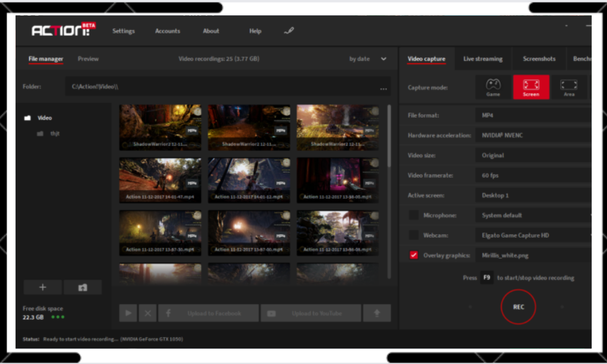Click the folder path C:\Action!\Video field
Image resolution: width=607 pixels, height=364 pixels.
tap(228, 86)
